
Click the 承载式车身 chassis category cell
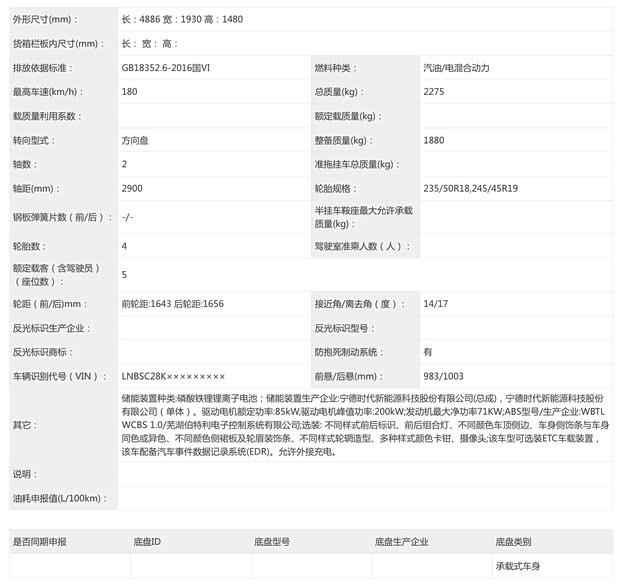519,566
